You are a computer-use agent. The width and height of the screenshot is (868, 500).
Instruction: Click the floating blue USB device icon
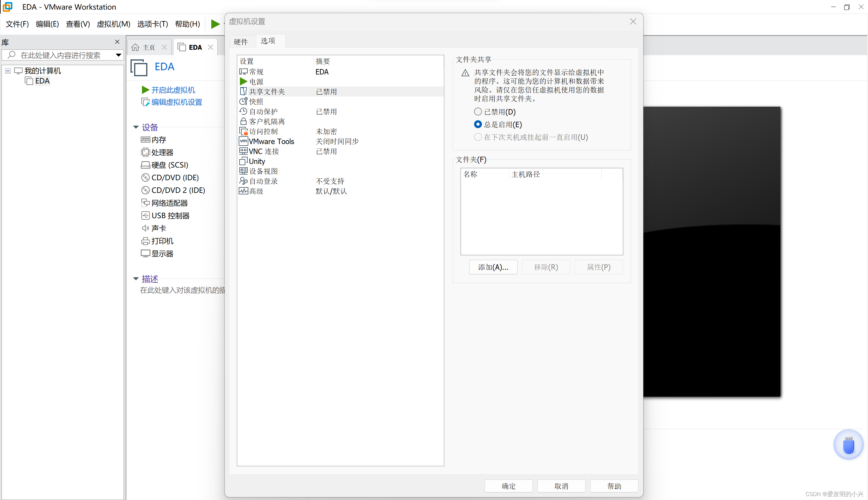pyautogui.click(x=848, y=445)
